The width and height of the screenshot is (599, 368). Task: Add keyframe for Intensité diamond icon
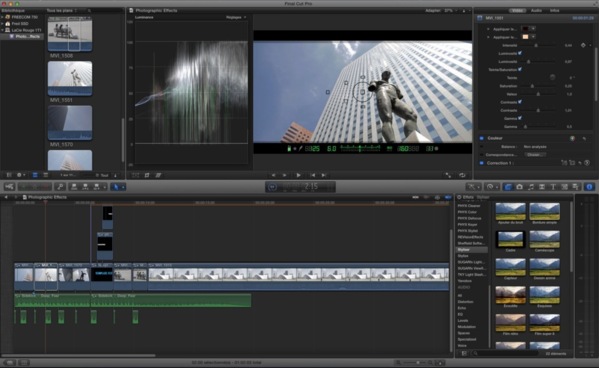583,45
